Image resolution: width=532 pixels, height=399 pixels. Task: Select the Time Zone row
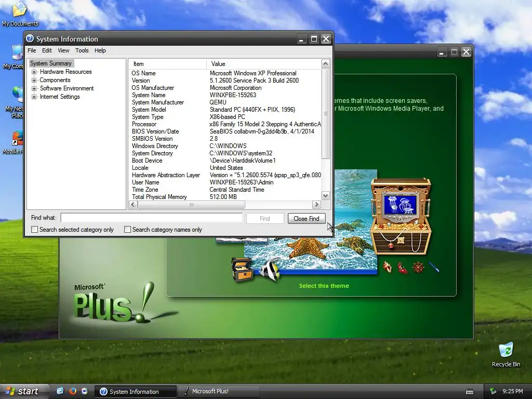[x=225, y=190]
